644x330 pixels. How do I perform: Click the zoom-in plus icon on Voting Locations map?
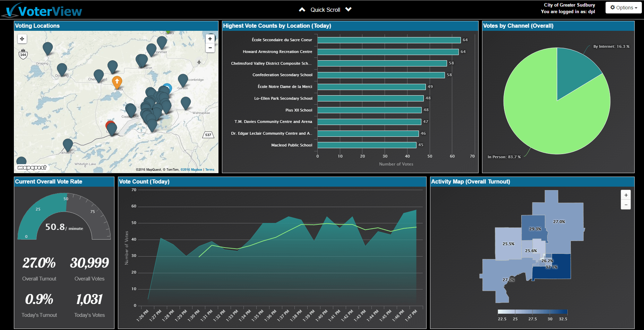pyautogui.click(x=210, y=38)
